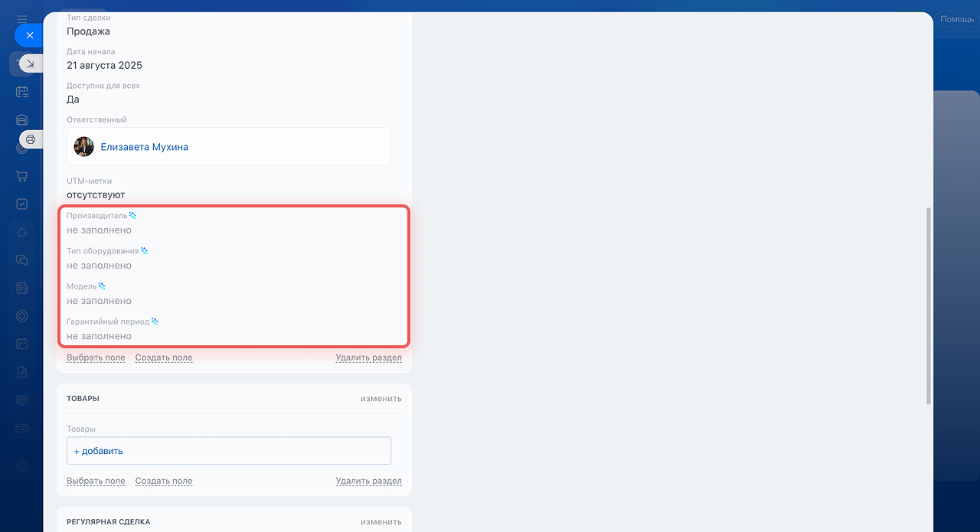
Task: Open the hexagon icon in the sidebar
Action: click(22, 316)
